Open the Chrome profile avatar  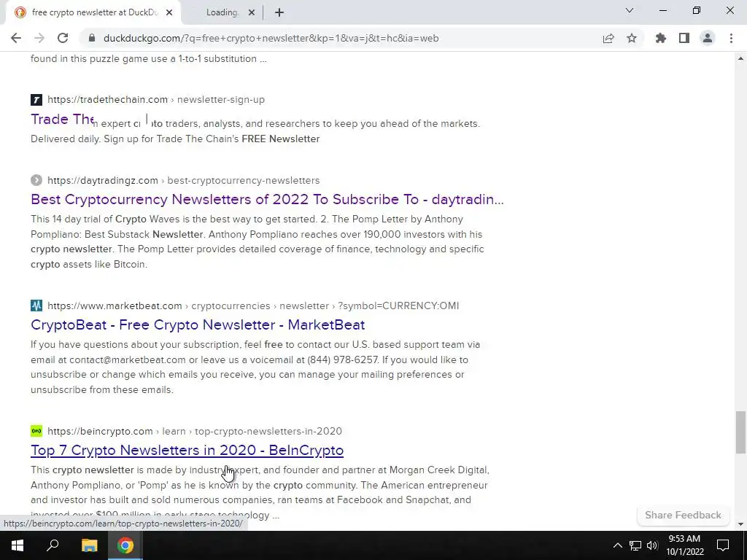(708, 38)
